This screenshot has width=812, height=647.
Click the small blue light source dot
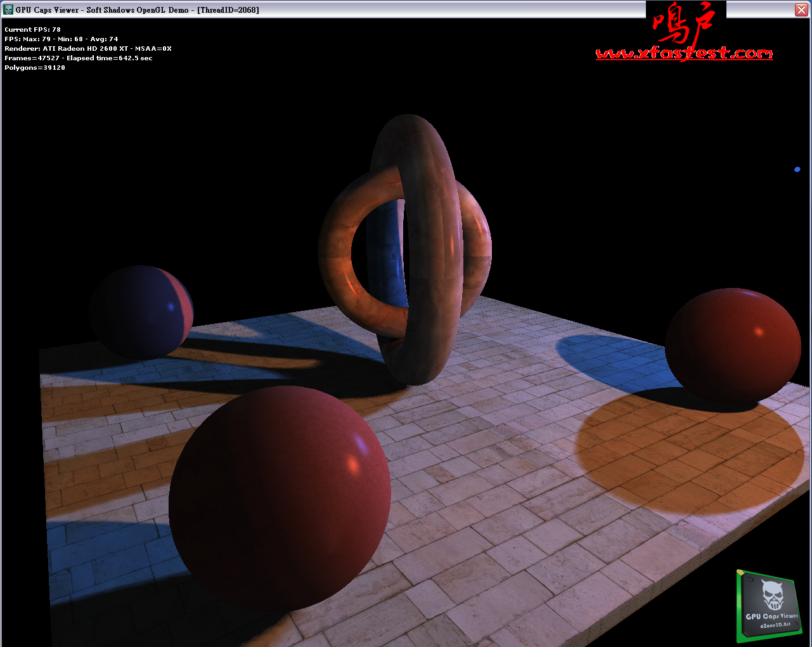797,169
